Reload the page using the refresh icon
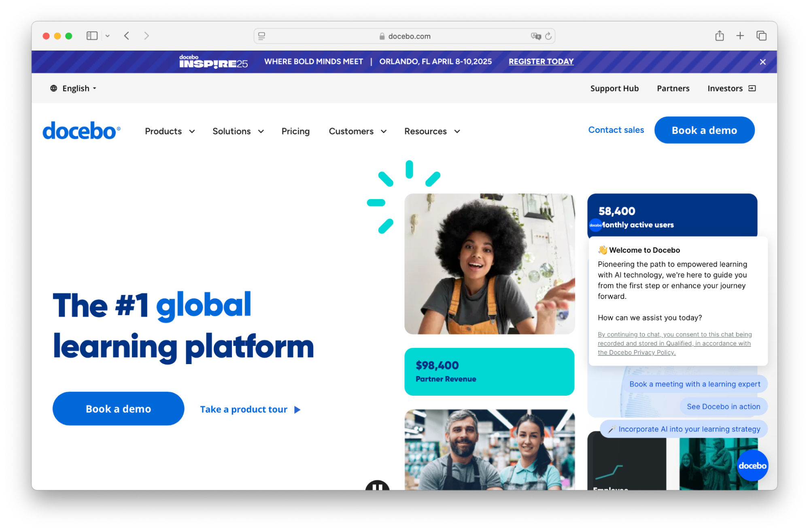The height and width of the screenshot is (532, 809). pyautogui.click(x=548, y=36)
